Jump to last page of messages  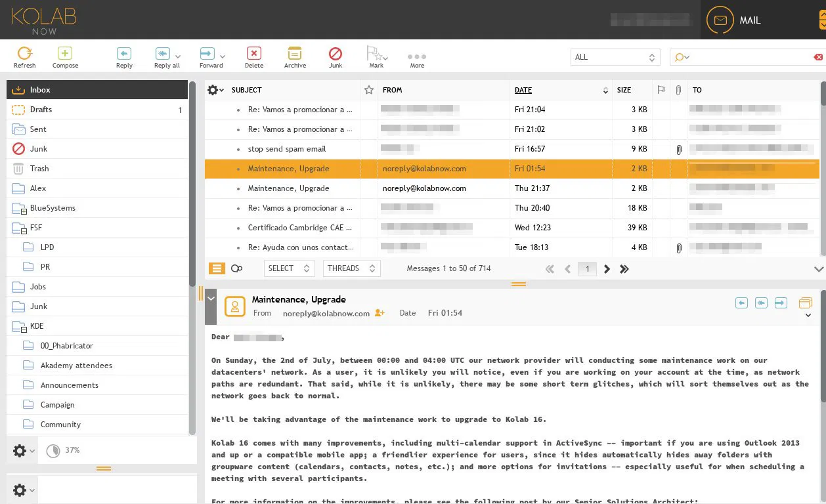pos(624,269)
